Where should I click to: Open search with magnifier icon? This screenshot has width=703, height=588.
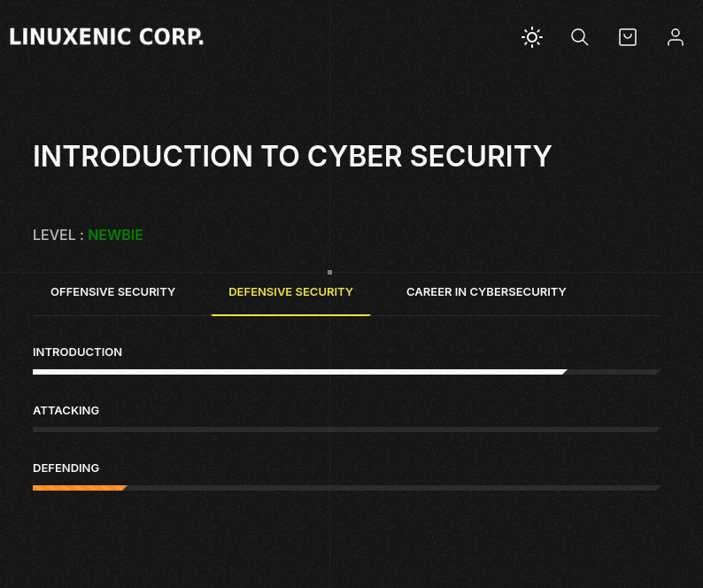tap(580, 37)
